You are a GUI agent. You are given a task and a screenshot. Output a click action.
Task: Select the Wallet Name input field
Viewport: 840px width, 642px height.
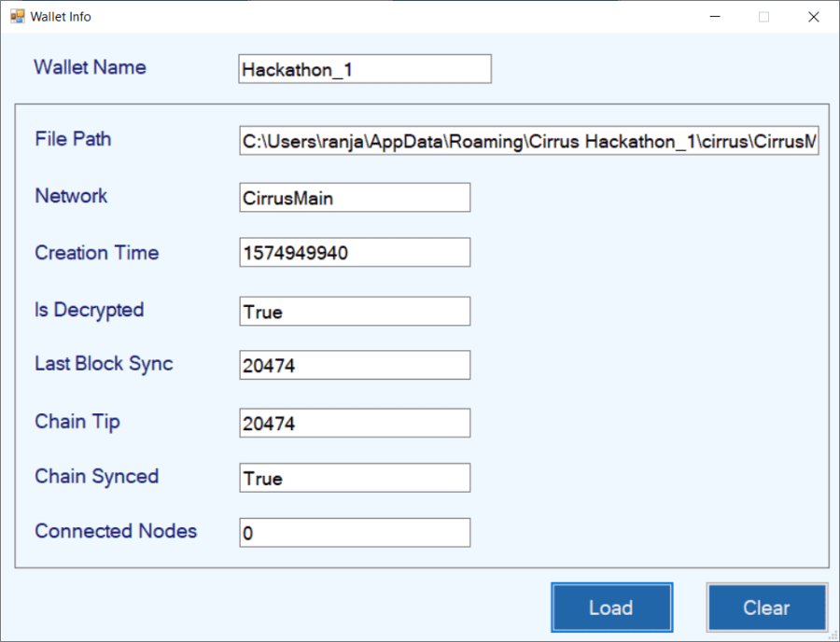[364, 68]
